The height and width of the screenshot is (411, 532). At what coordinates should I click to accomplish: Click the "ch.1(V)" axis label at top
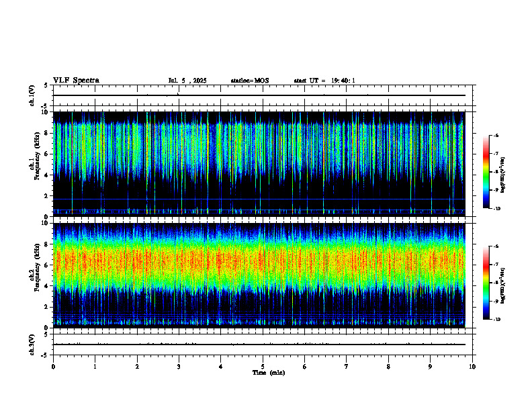[32, 95]
